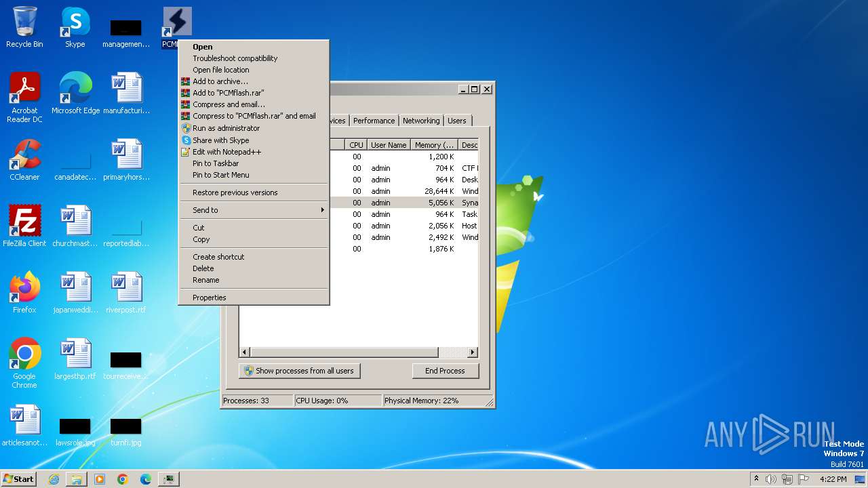Select Add to archive...
This screenshot has width=868, height=488.
tap(254, 81)
